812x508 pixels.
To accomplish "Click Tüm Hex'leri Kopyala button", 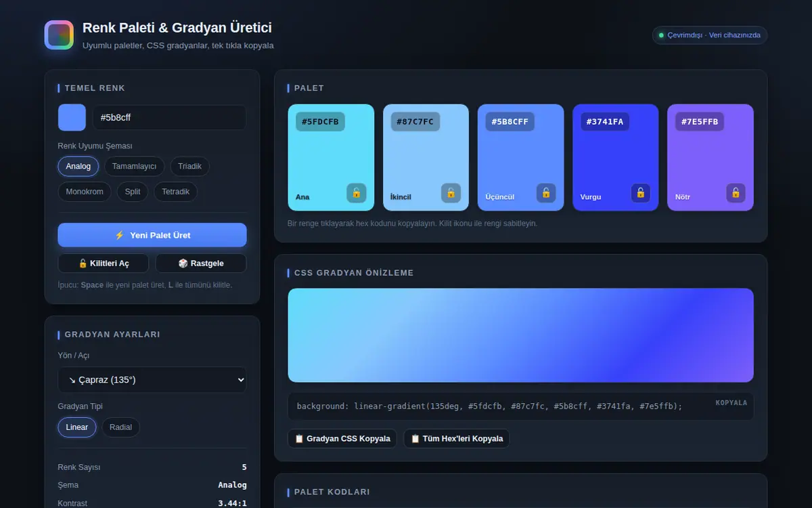I will point(457,438).
